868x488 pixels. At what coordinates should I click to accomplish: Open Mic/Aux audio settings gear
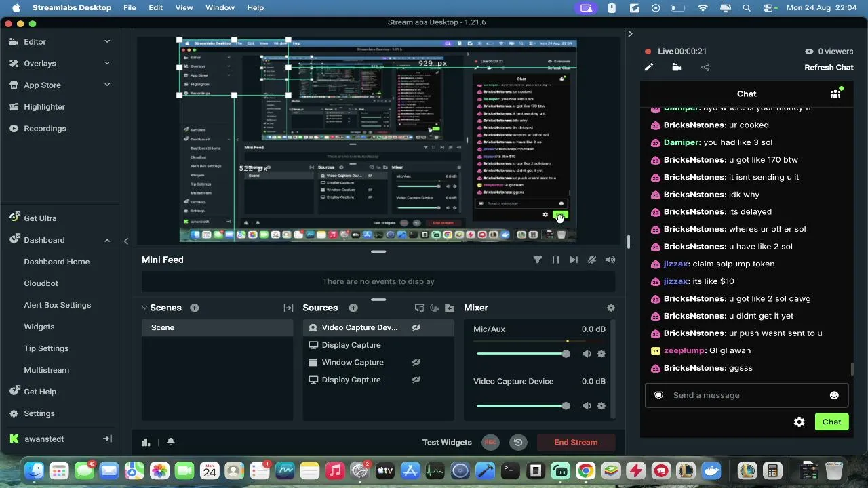pyautogui.click(x=601, y=354)
